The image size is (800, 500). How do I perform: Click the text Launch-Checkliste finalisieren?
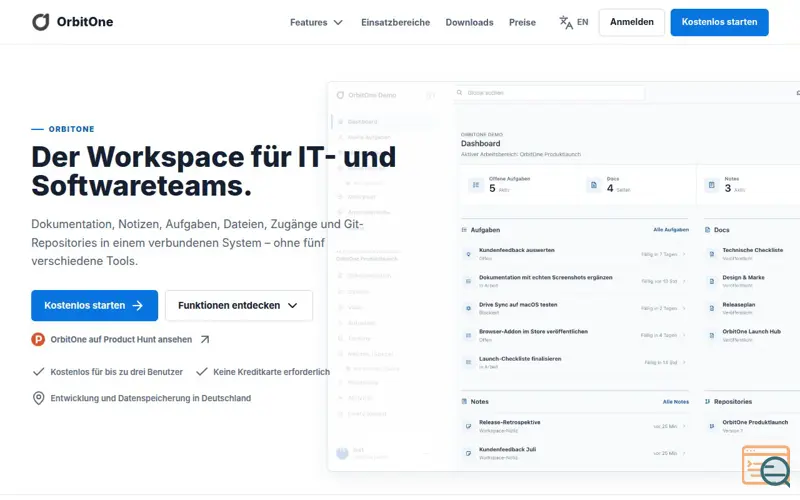tap(520, 359)
